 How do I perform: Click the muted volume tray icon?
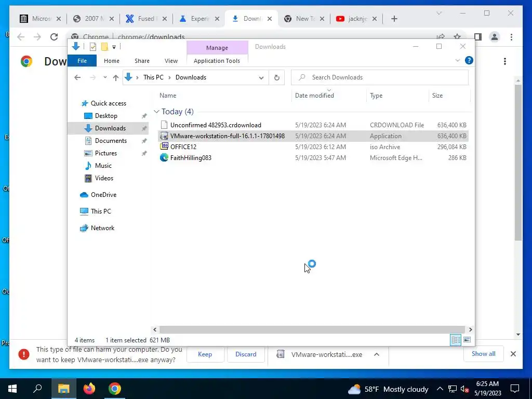[464, 389]
